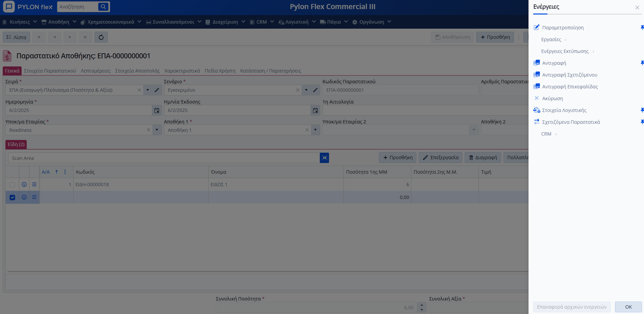Click the 1η Αιτιολογία input field
This screenshot has height=314, width=644.
[426, 110]
